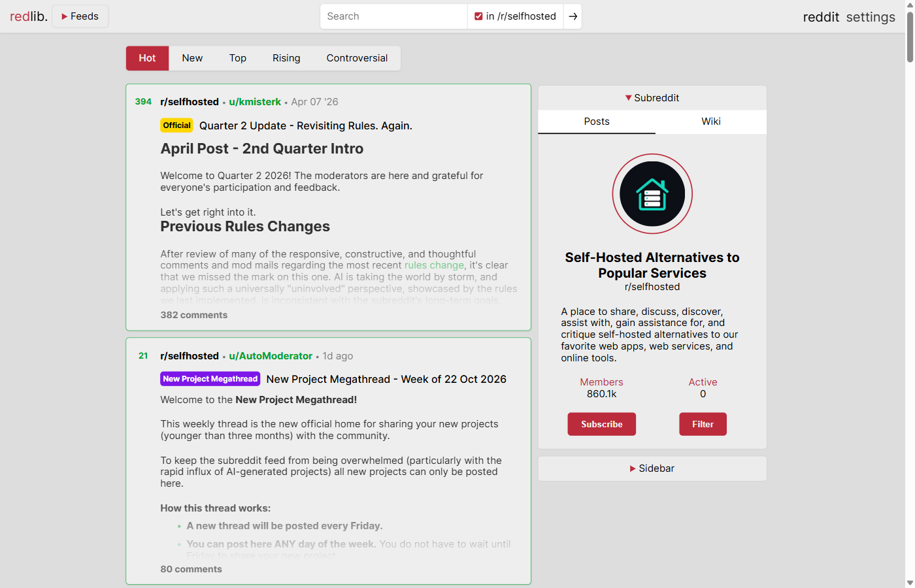
Task: Toggle the 'in /r/selfhosted' search checkbox
Action: 478,16
